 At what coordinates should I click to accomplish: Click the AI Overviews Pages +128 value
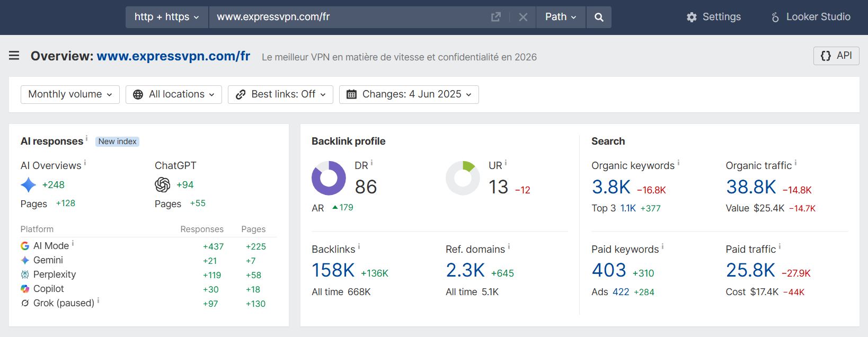[66, 203]
